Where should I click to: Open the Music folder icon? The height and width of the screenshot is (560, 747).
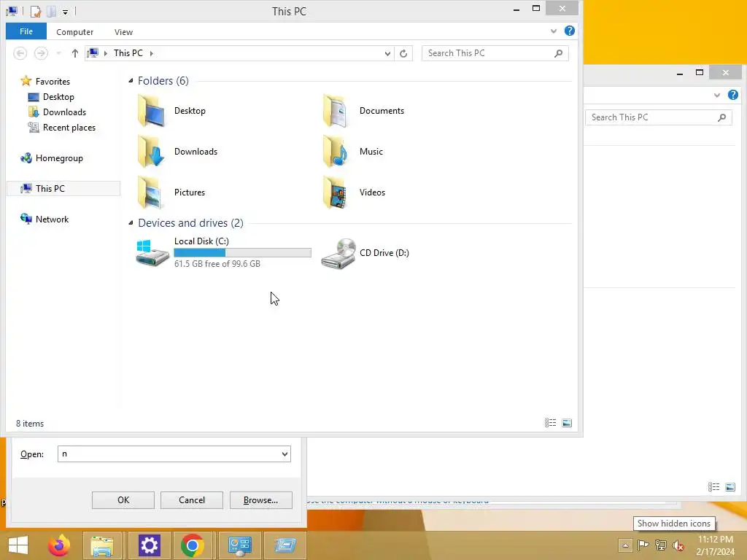[336, 152]
